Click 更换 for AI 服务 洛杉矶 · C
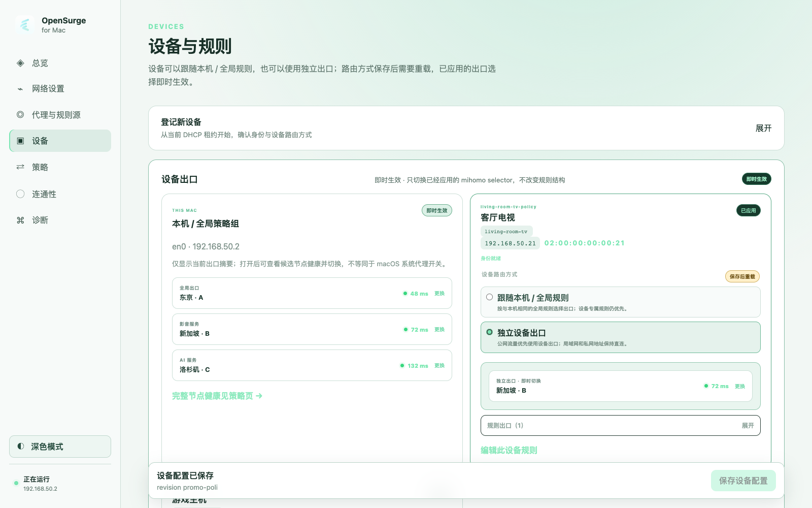812x508 pixels. [439, 366]
